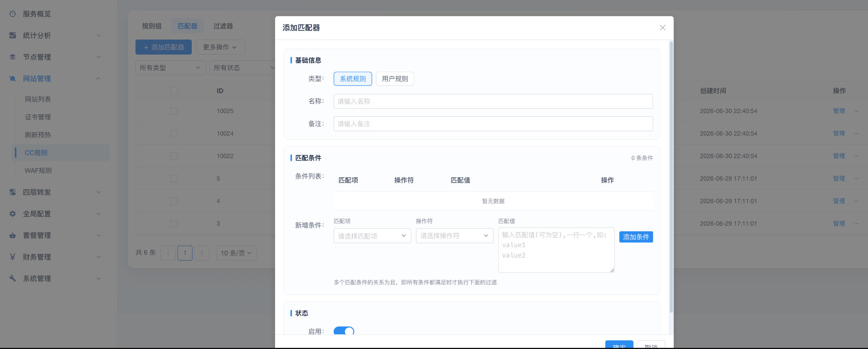The height and width of the screenshot is (349, 868).
Task: Click the 添加匹配器 button behind dialog
Action: [x=164, y=47]
